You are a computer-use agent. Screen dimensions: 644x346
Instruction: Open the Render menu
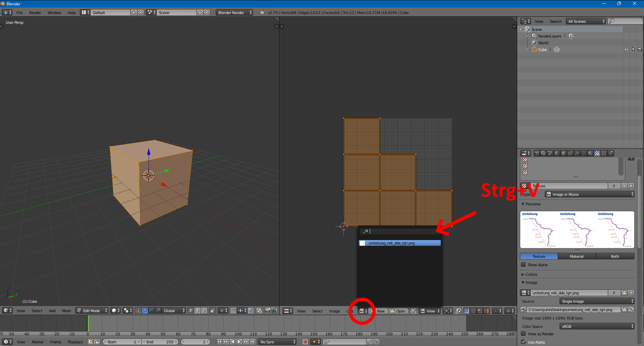(35, 13)
